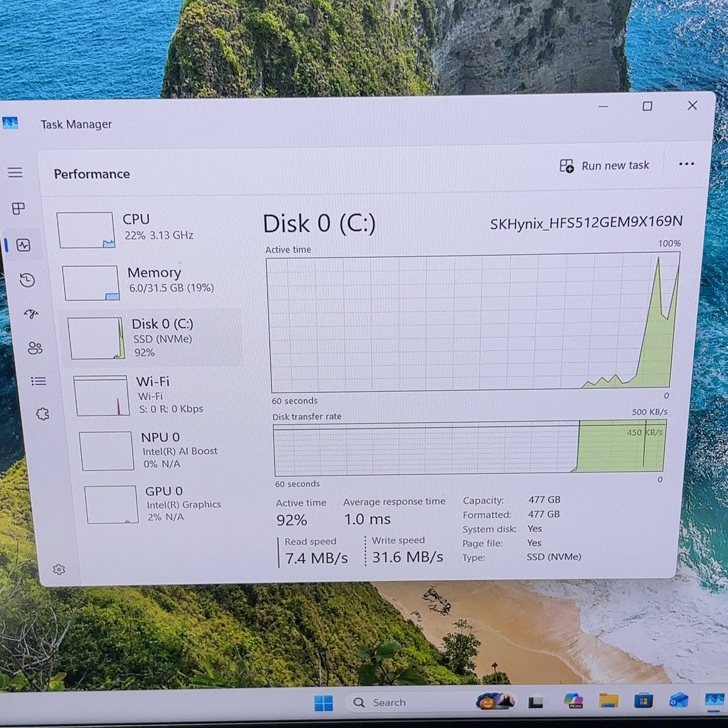Click the Run new task button
728x728 pixels.
click(604, 166)
